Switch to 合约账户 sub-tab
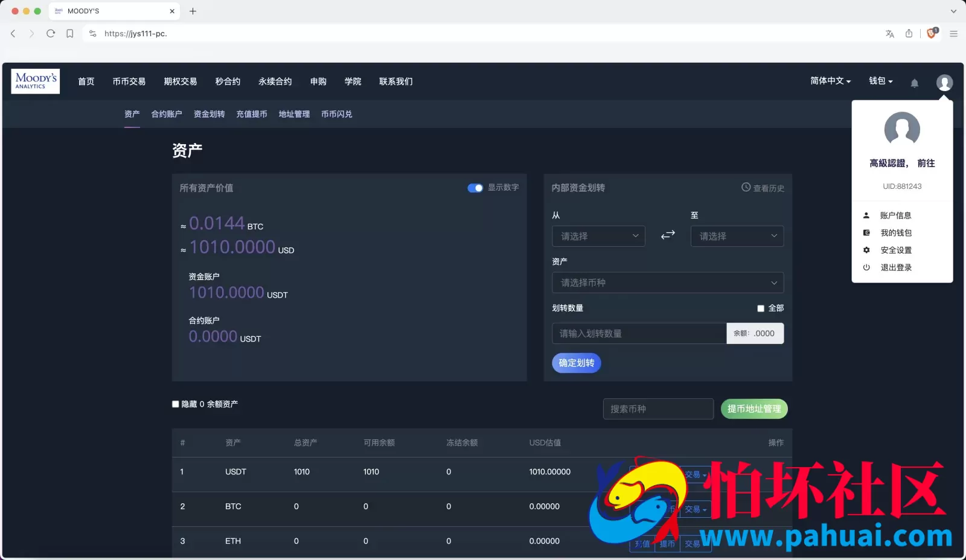 pyautogui.click(x=167, y=114)
